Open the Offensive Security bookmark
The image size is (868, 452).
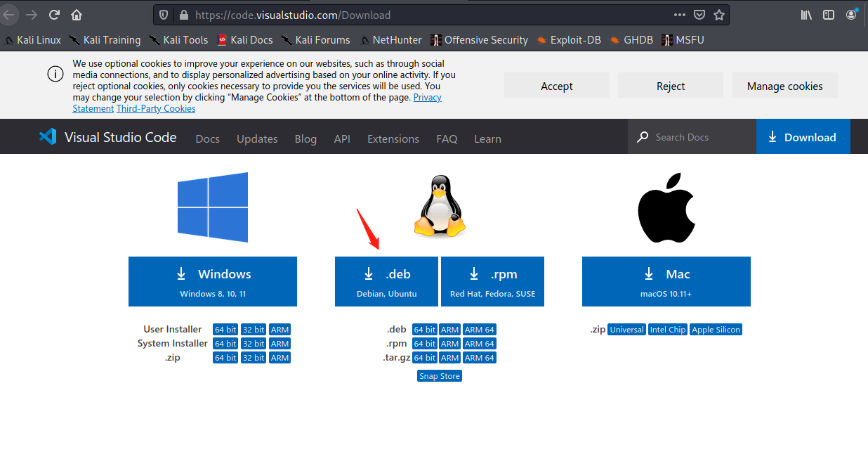pos(480,40)
